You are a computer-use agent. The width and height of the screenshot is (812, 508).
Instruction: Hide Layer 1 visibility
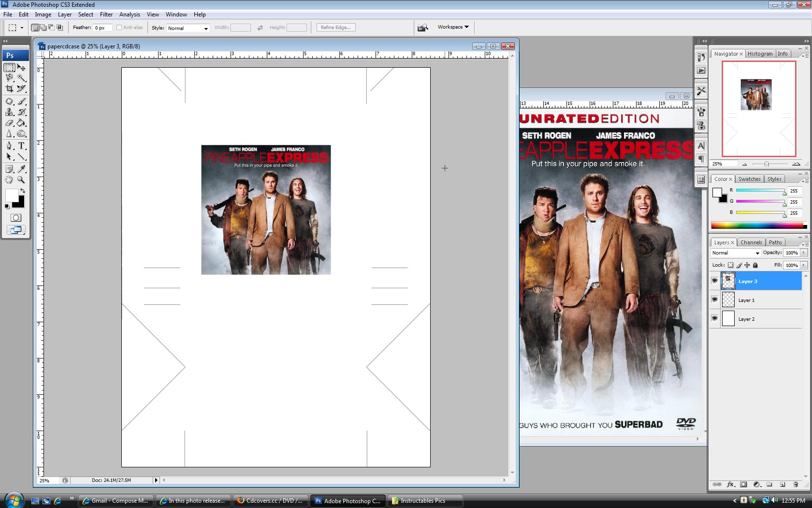coord(715,299)
